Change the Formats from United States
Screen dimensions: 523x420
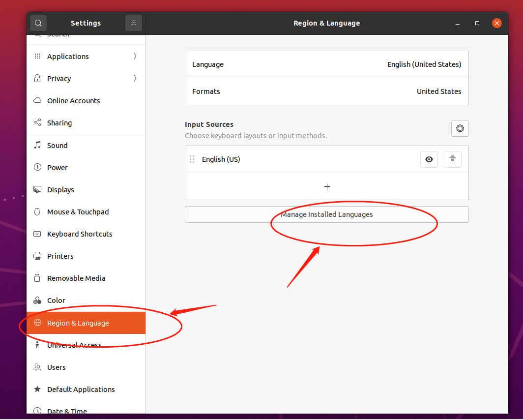pos(326,91)
